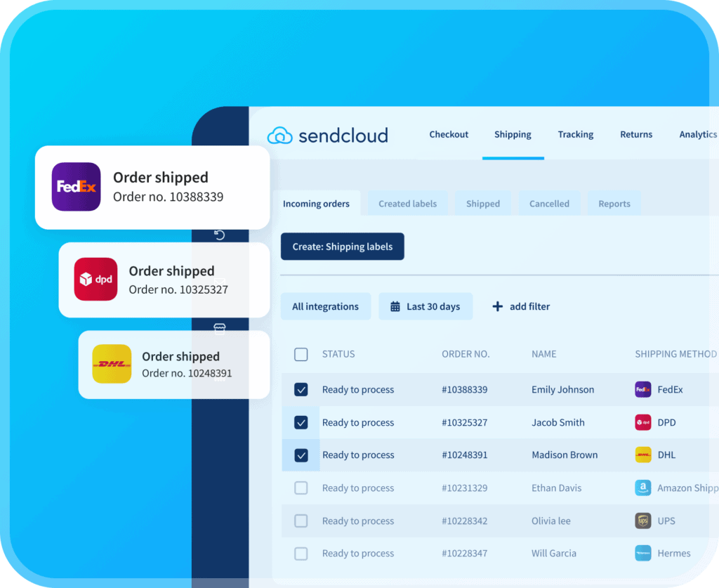Switch to the Tracking tab
The height and width of the screenshot is (588, 719).
click(576, 134)
